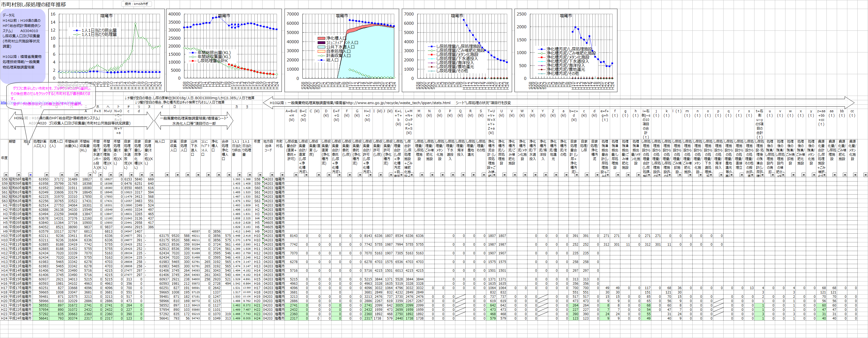Screen dimensions: 868x338
Task: Select the 水洗化人口等 double-arrow shape
Action: pos(194,121)
